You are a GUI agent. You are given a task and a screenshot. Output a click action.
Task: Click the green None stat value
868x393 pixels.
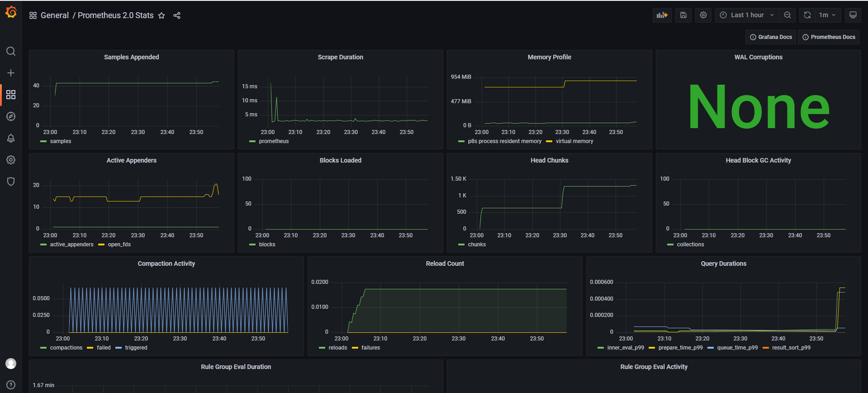coord(759,108)
